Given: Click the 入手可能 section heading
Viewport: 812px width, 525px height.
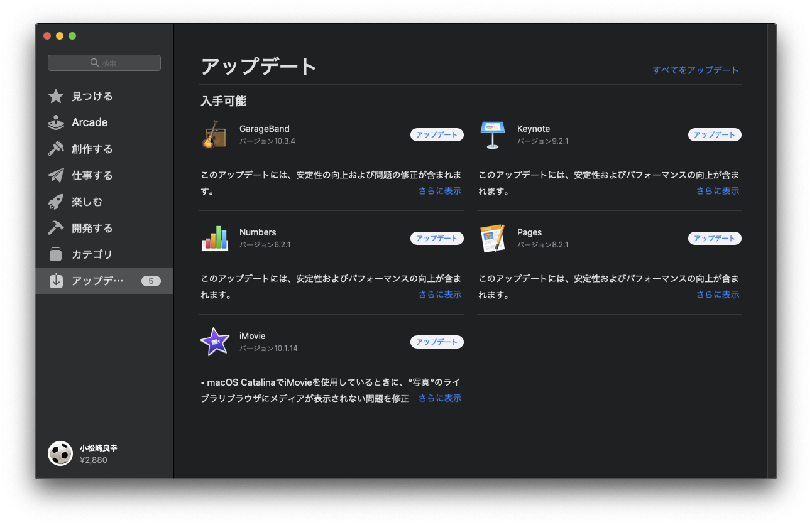Looking at the screenshot, I should point(223,101).
